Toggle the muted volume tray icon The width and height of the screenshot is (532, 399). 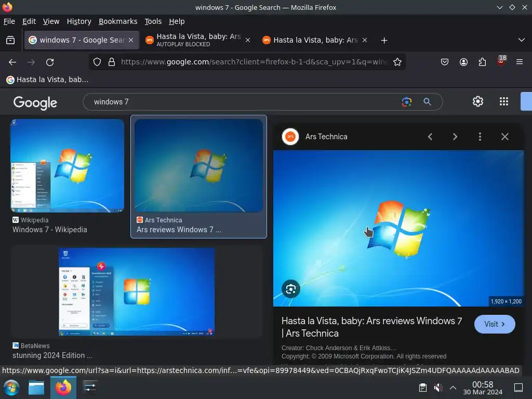[438, 388]
